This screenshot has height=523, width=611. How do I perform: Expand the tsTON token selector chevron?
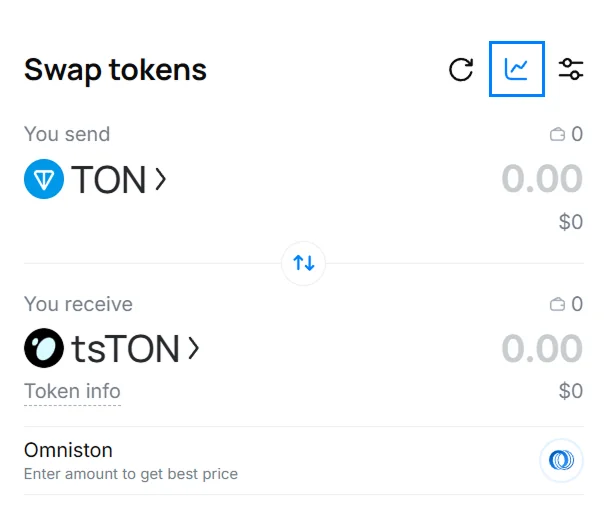(194, 348)
